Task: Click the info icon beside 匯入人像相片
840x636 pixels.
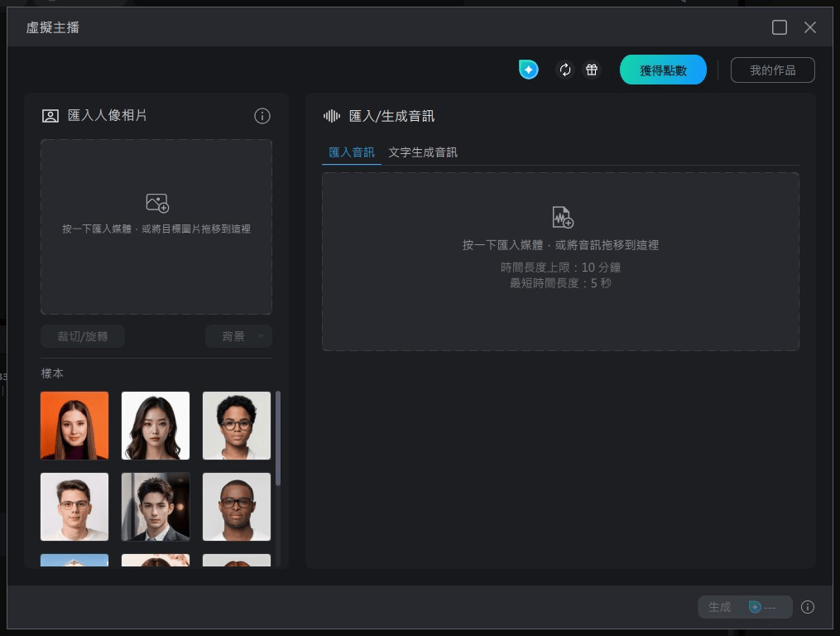Action: tap(262, 116)
